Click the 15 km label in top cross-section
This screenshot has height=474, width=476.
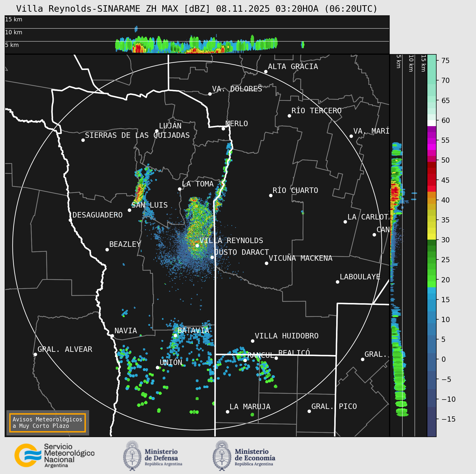[x=14, y=19]
